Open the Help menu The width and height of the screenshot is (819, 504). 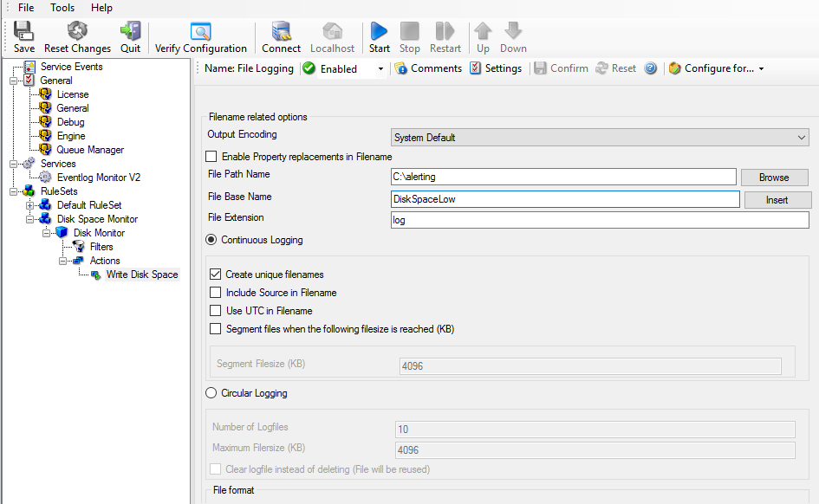click(x=101, y=8)
